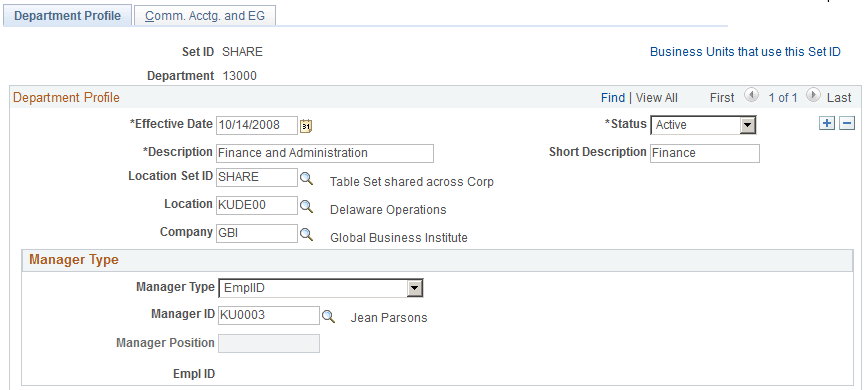Click the Delaware Operations text

[x=388, y=210]
